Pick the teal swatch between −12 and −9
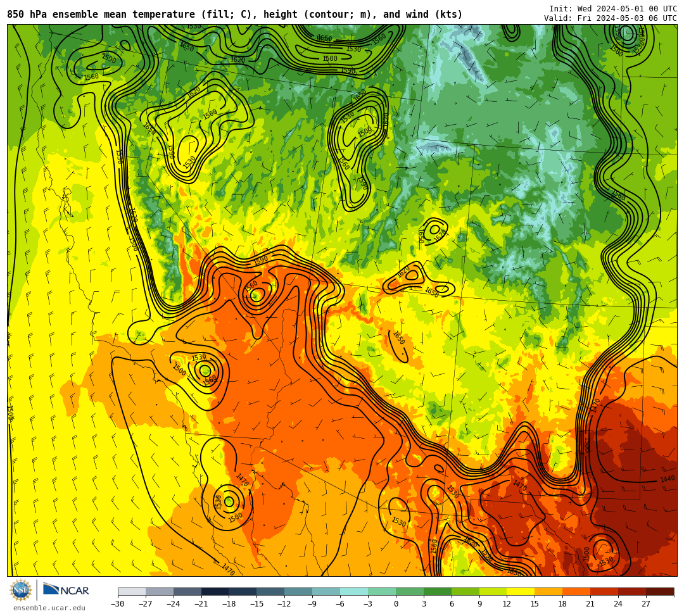Screen dimensions: 684x616 (x=299, y=591)
